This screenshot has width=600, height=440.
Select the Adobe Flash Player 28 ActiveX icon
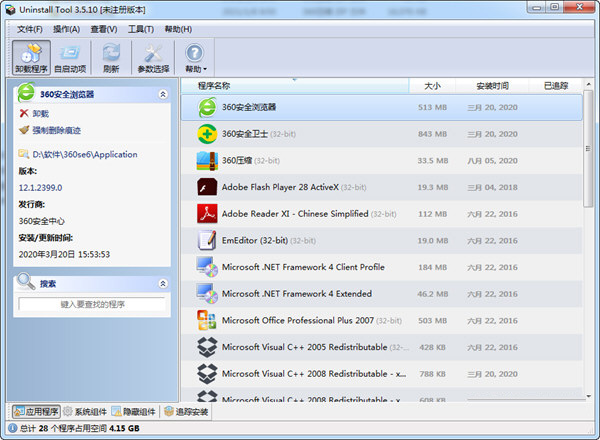click(x=207, y=186)
